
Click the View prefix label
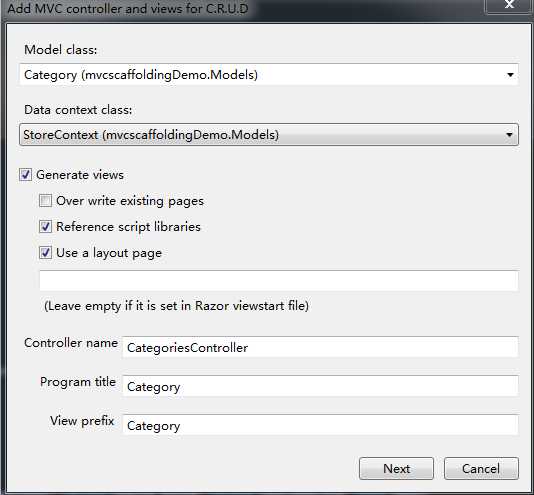click(82, 421)
